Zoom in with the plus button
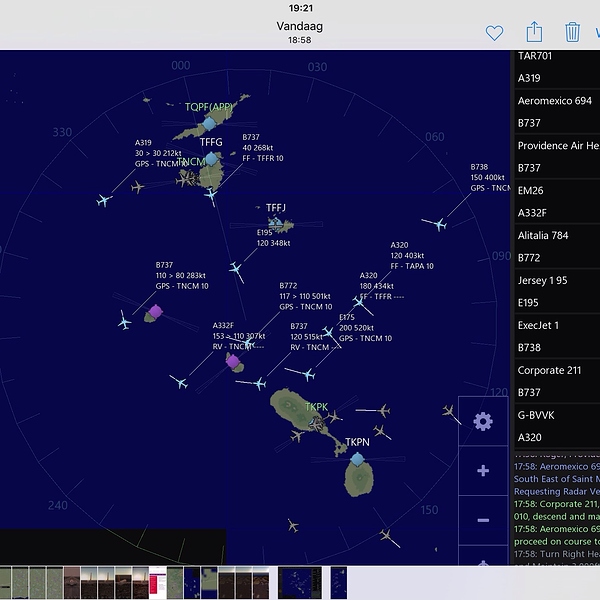Image resolution: width=600 pixels, height=600 pixels. click(x=483, y=470)
